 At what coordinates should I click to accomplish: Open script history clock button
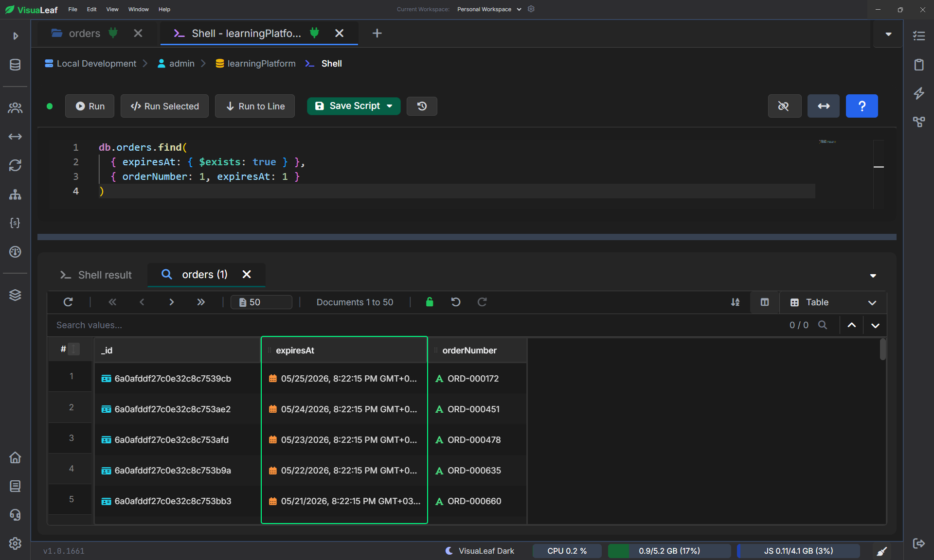click(x=422, y=106)
